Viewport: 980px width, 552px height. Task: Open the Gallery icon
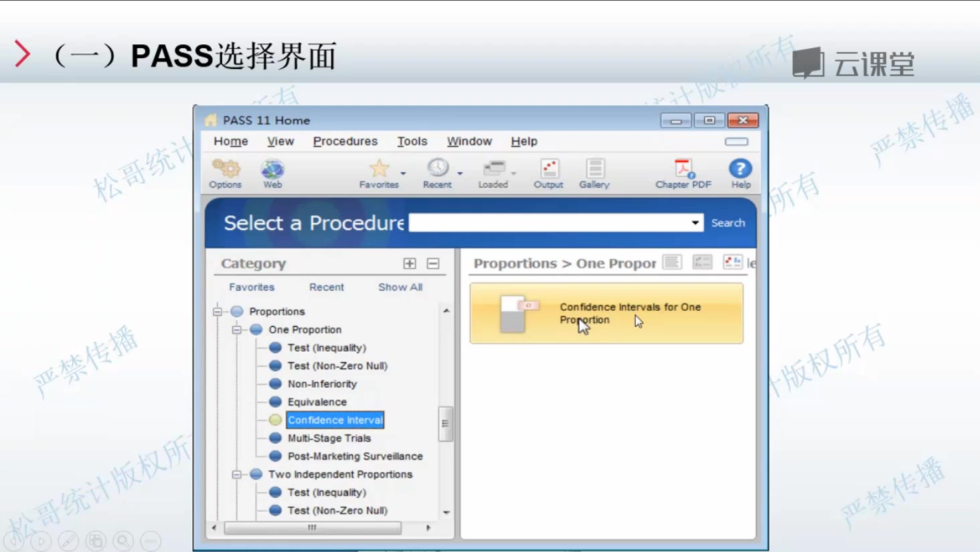coord(595,168)
